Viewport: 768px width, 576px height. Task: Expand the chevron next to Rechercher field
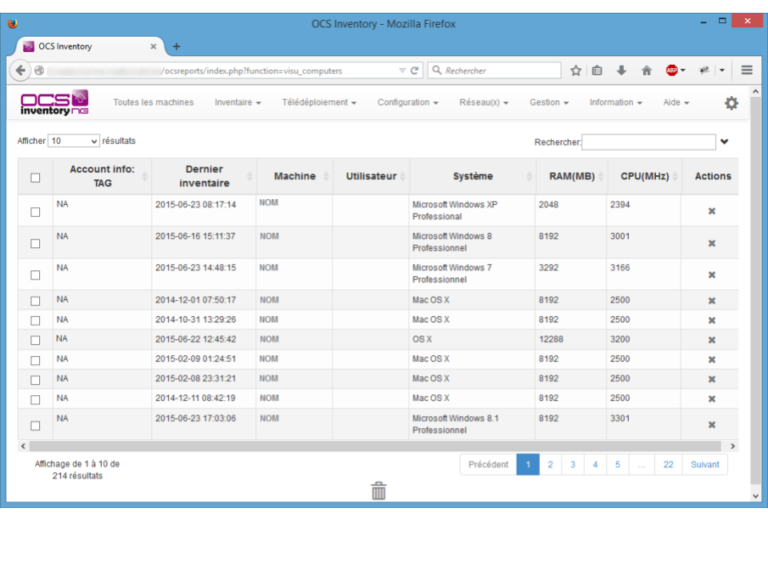point(725,142)
